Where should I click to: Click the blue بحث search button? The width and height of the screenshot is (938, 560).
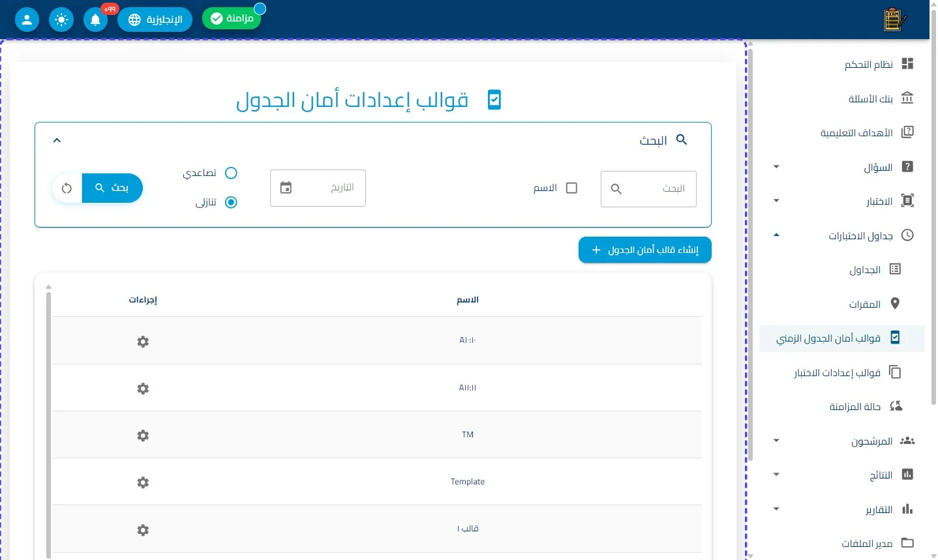[x=112, y=188]
